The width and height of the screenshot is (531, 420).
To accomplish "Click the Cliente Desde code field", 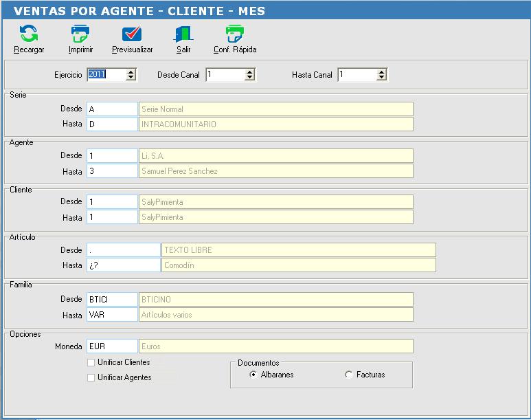I will [112, 201].
